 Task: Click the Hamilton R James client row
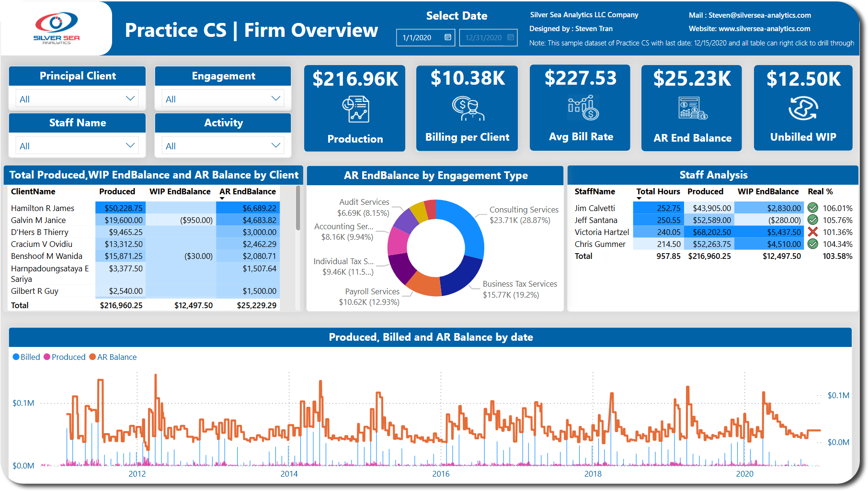[x=145, y=208]
